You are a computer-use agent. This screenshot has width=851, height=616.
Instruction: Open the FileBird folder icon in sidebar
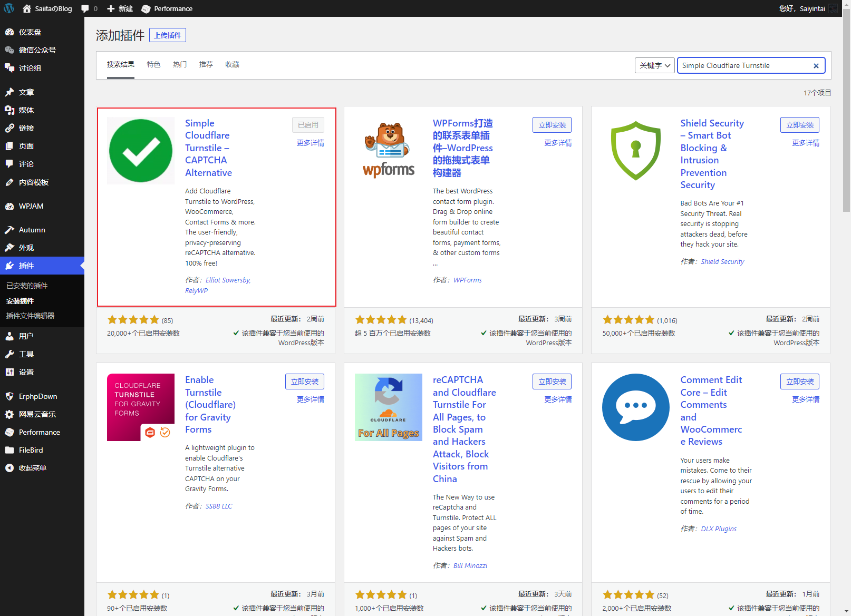tap(9, 450)
